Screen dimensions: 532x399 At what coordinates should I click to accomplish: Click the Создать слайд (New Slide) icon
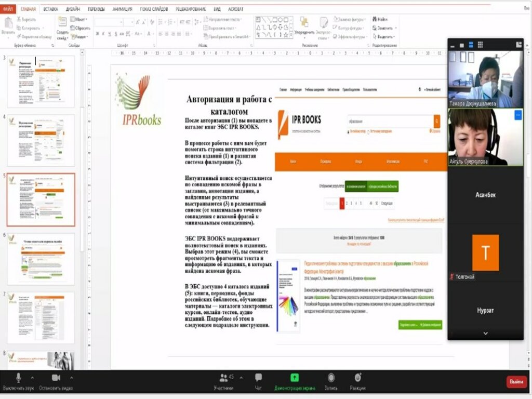coord(62,22)
